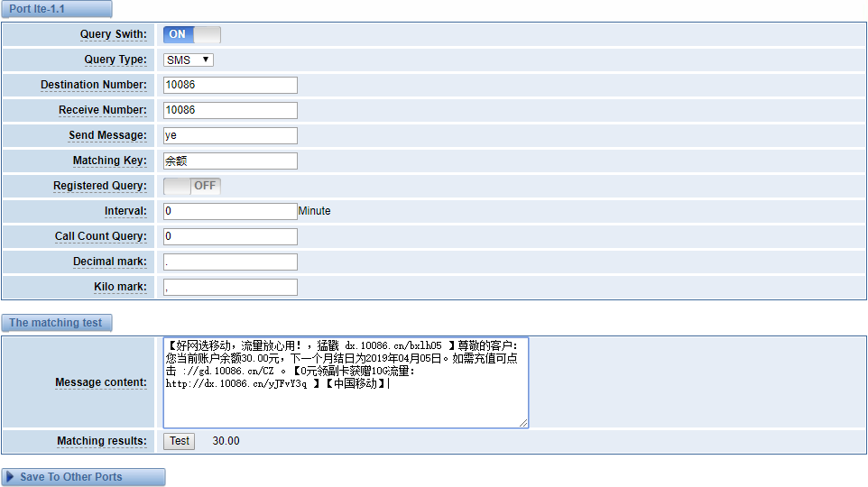Image resolution: width=868 pixels, height=487 pixels.
Task: Click the Matching Key input field
Action: (x=230, y=161)
